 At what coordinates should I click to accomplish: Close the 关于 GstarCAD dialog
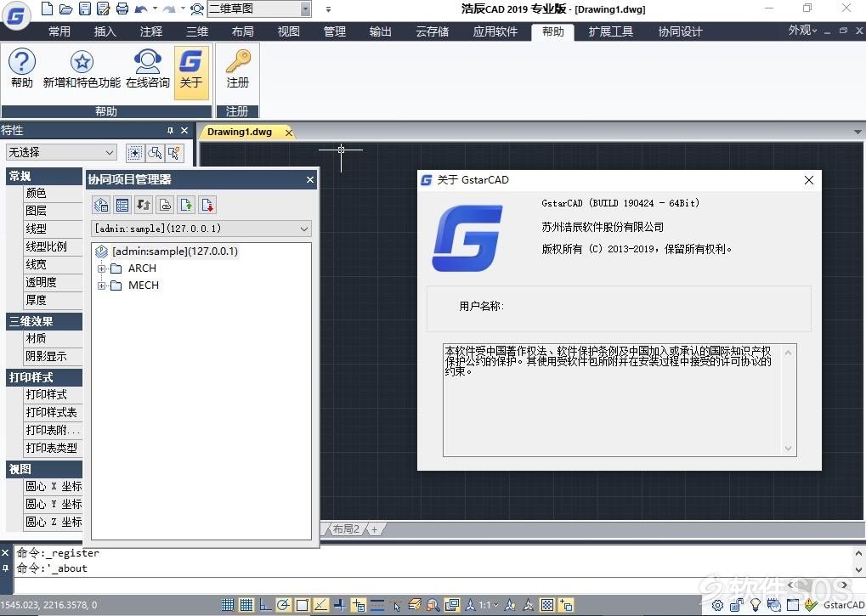(808, 180)
